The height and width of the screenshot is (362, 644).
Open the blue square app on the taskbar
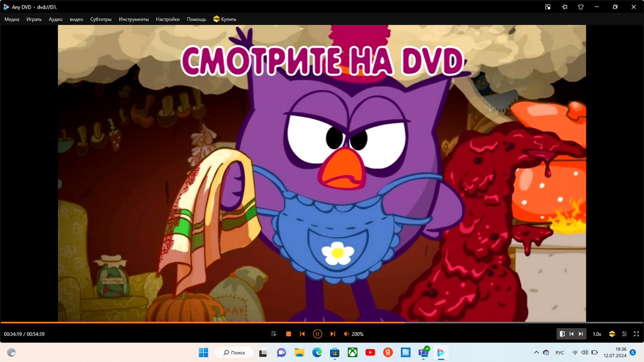[406, 352]
